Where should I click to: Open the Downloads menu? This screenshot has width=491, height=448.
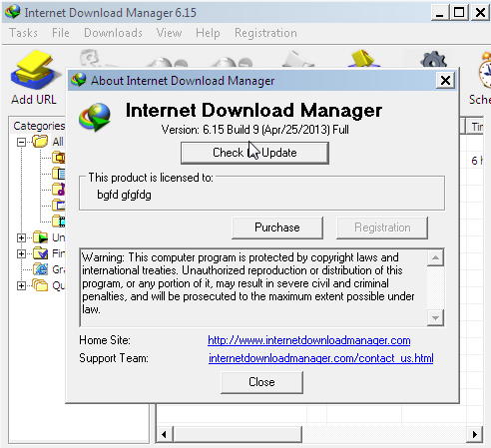[x=113, y=33]
